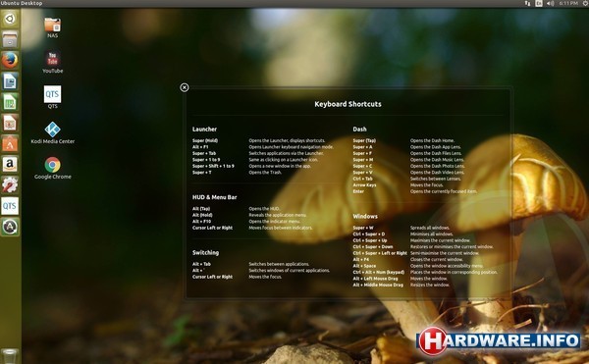Open Ubuntu Software Center in the launcher
The image size is (589, 364).
coord(10,143)
